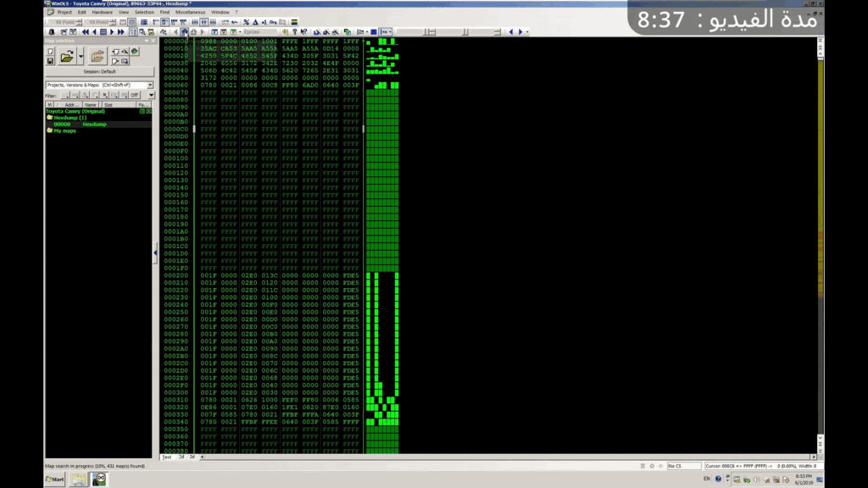
Task: Click the new project blank page icon
Action: coord(51,52)
